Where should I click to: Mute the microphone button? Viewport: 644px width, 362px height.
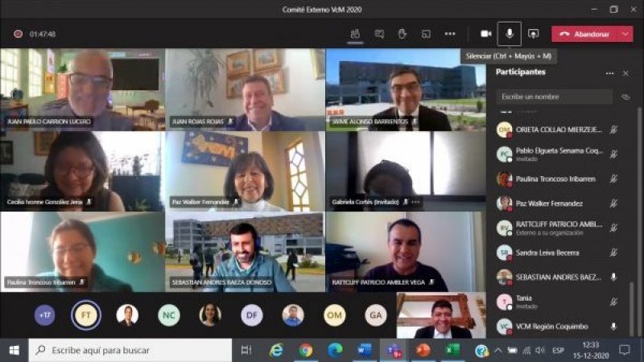(x=510, y=34)
